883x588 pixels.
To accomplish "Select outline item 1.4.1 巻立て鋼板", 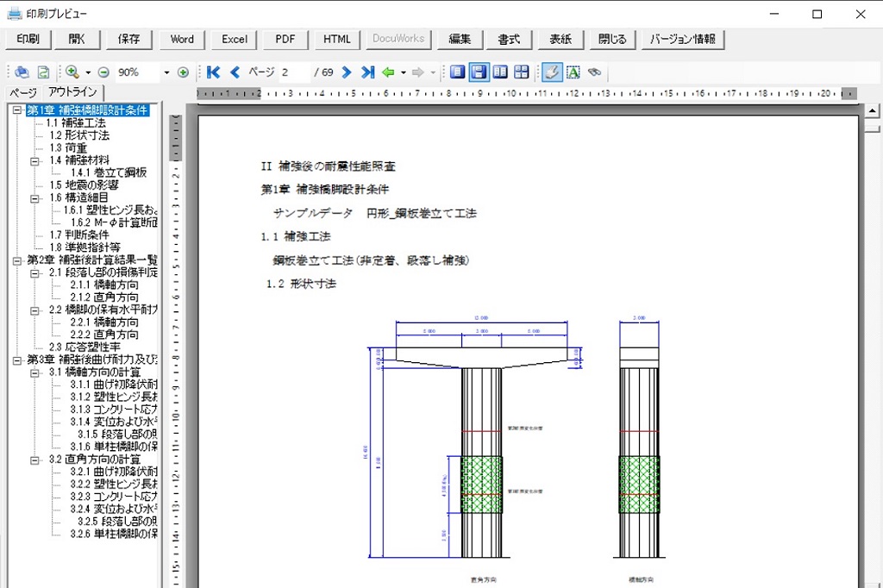I will click(x=109, y=172).
